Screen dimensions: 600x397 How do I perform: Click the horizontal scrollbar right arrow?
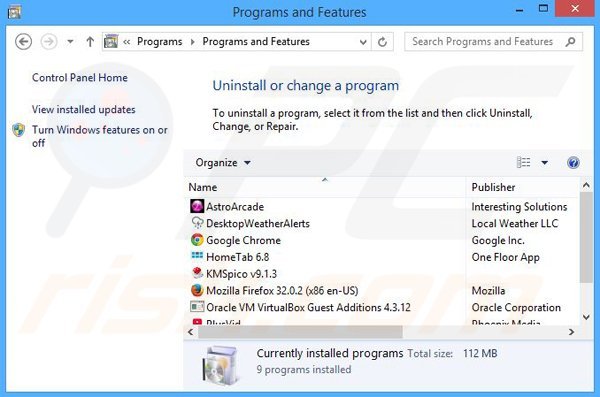(x=571, y=332)
